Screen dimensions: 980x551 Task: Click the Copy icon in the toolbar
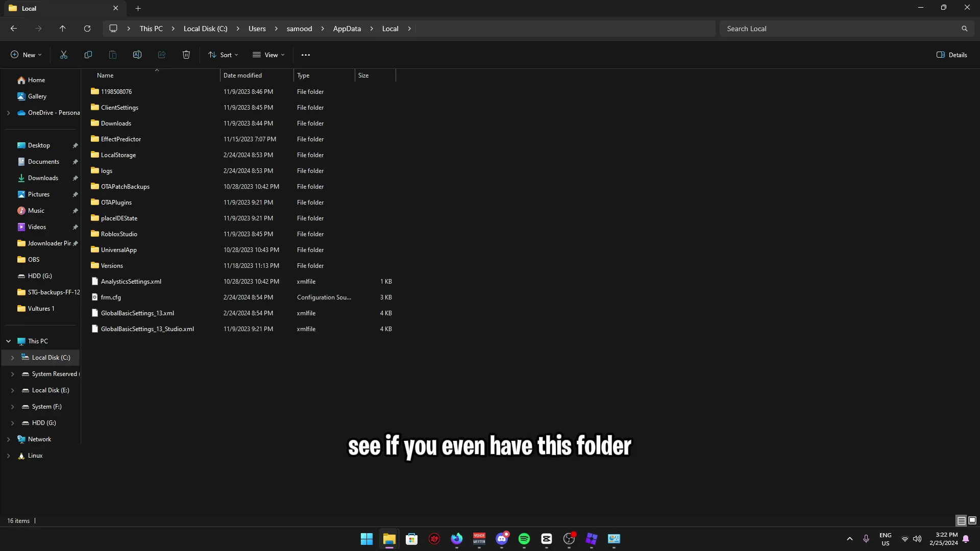tap(88, 55)
